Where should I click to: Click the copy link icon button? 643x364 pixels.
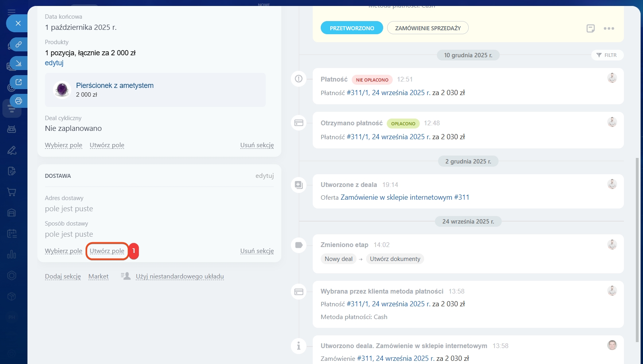tap(18, 45)
